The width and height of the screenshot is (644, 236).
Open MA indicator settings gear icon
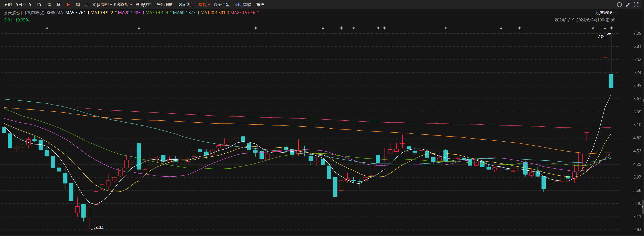click(49, 13)
